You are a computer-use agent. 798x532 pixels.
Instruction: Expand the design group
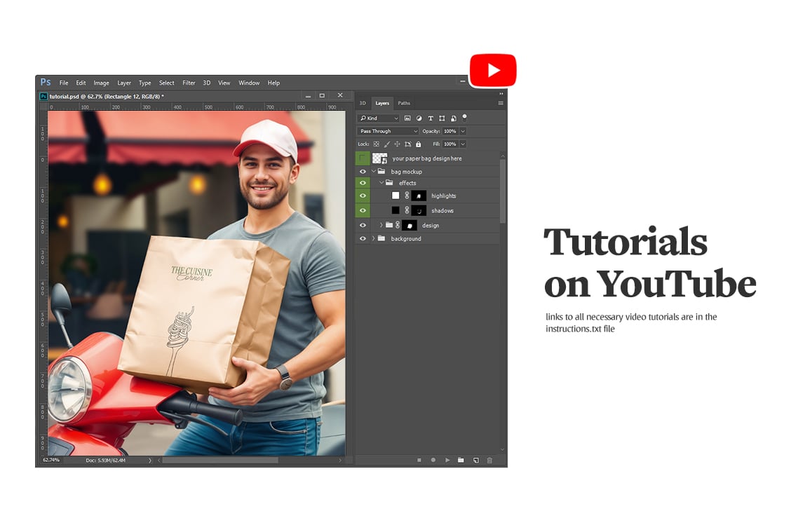382,225
